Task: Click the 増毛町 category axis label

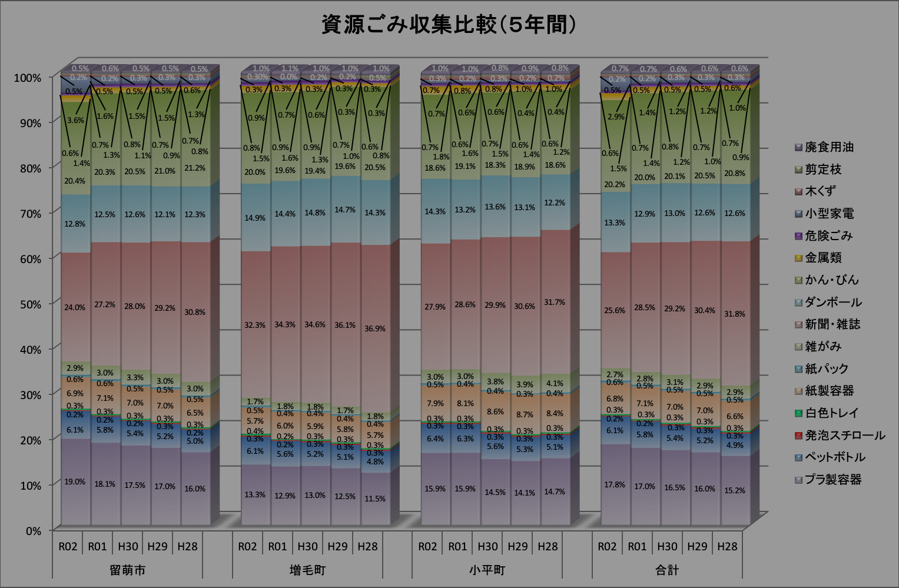Action: tap(307, 570)
